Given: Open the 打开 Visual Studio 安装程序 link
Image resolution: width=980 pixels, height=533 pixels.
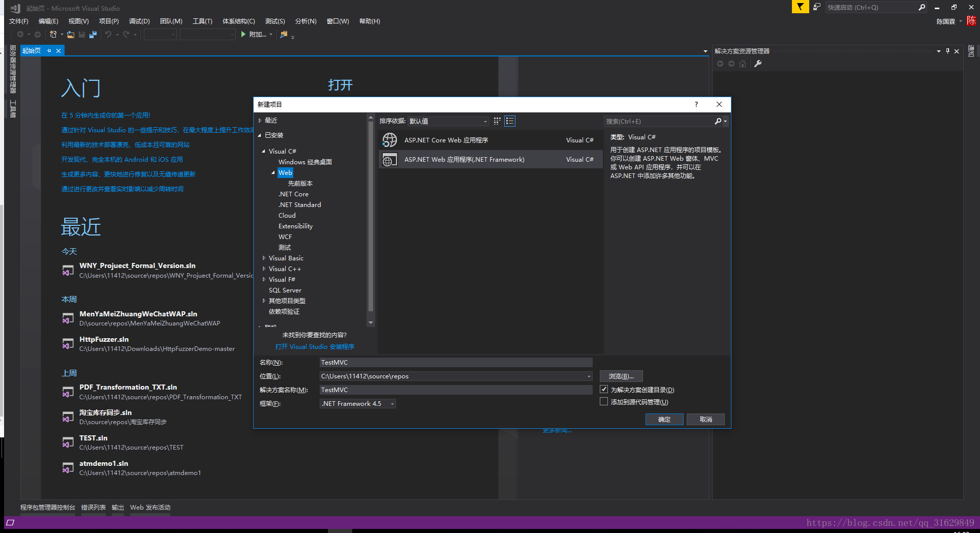Looking at the screenshot, I should click(x=315, y=346).
